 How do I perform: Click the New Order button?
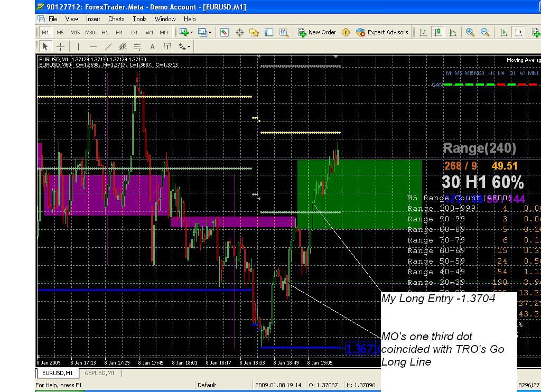point(317,32)
